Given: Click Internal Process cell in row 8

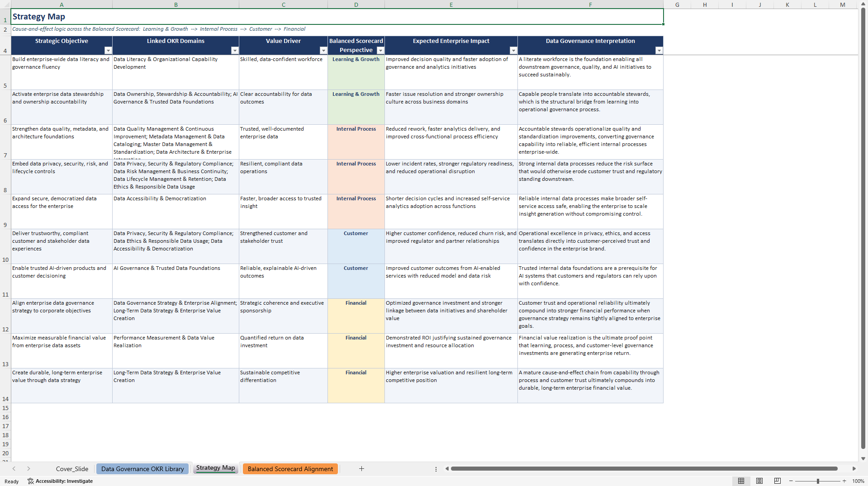Looking at the screenshot, I should [356, 177].
